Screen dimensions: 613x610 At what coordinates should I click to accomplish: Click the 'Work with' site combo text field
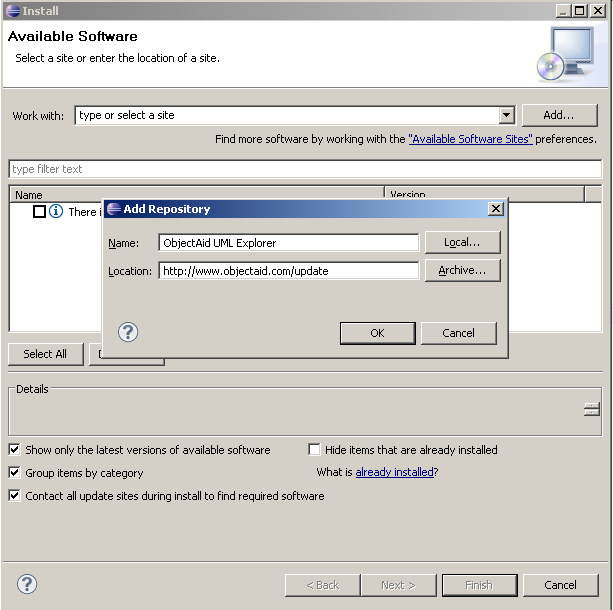[287, 115]
